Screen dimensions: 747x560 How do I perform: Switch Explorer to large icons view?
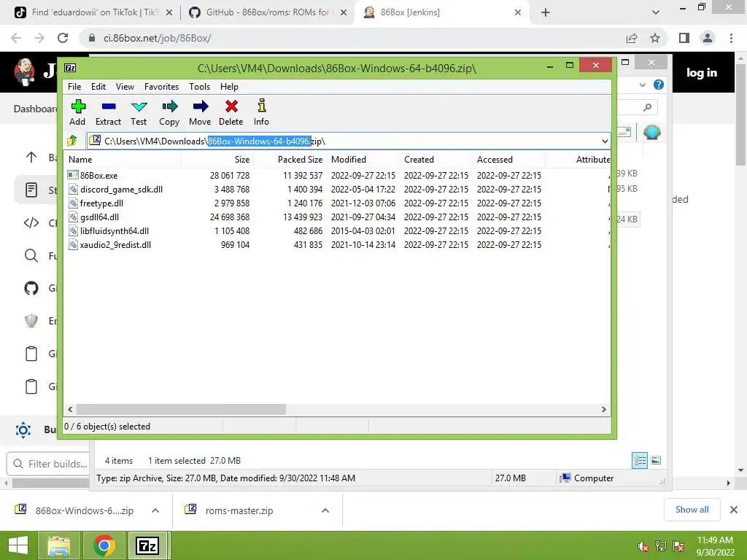[656, 460]
